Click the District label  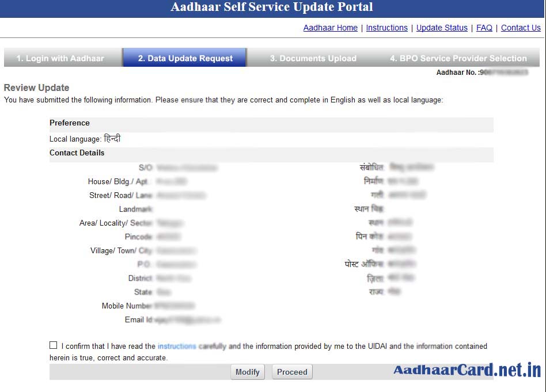coord(141,278)
